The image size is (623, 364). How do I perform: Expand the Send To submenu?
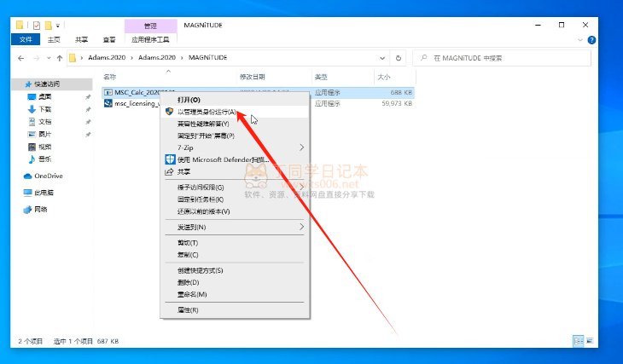tap(302, 227)
